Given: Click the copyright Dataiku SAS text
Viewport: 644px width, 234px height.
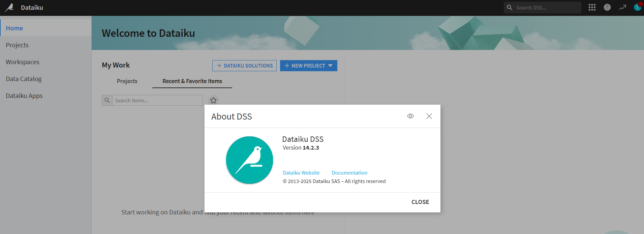Looking at the screenshot, I should 334,181.
